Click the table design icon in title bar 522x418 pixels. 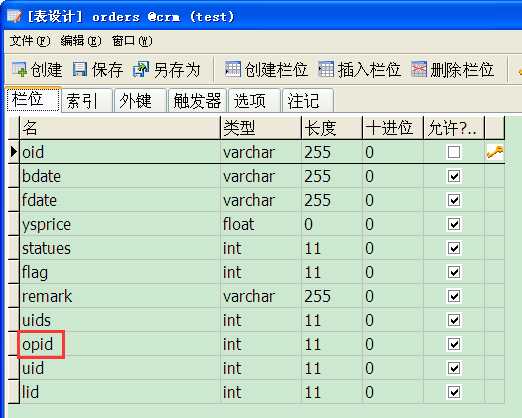(x=14, y=16)
